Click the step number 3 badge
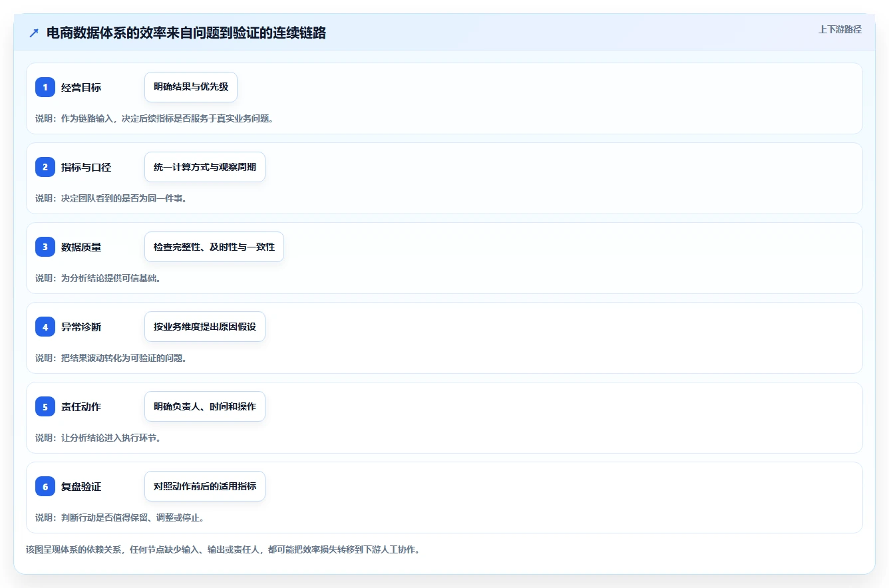889x588 pixels. coord(45,247)
